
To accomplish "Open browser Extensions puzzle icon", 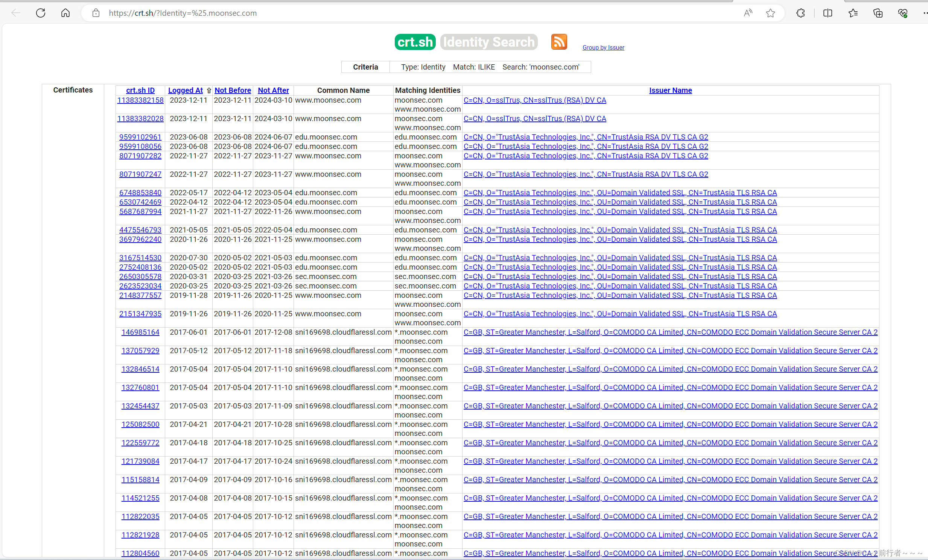I will point(801,13).
